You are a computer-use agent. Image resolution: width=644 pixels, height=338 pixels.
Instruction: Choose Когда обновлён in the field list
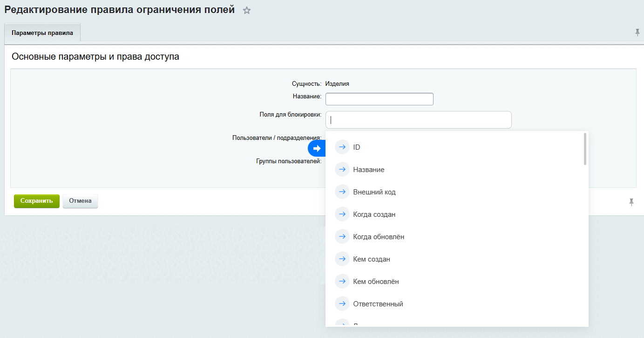click(456, 236)
